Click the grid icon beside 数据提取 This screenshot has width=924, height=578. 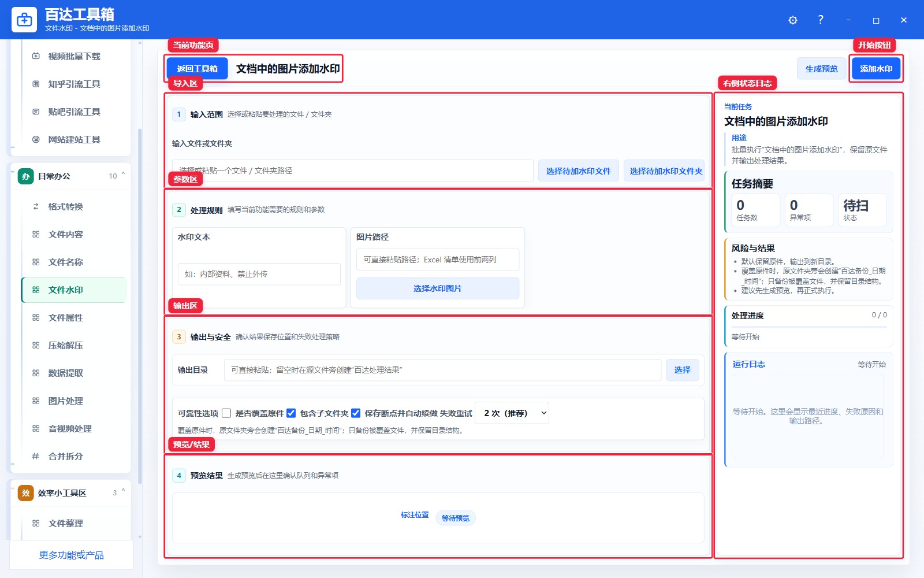tap(36, 373)
